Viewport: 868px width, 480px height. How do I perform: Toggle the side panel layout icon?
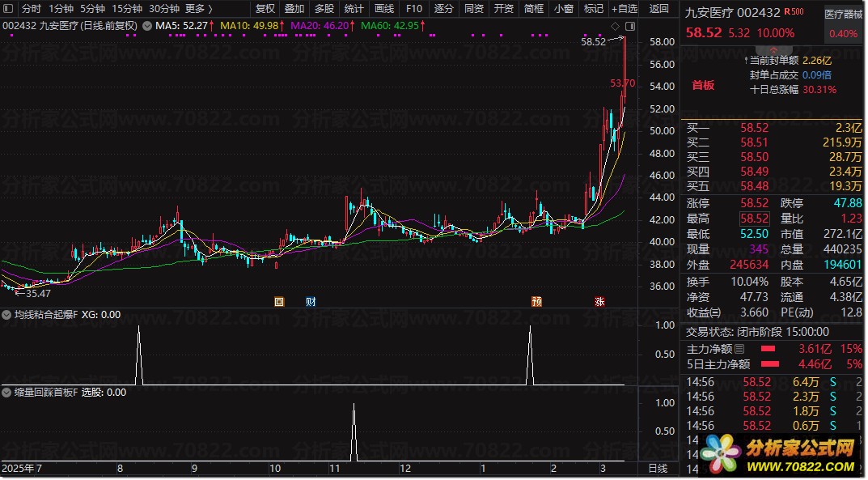click(630, 26)
